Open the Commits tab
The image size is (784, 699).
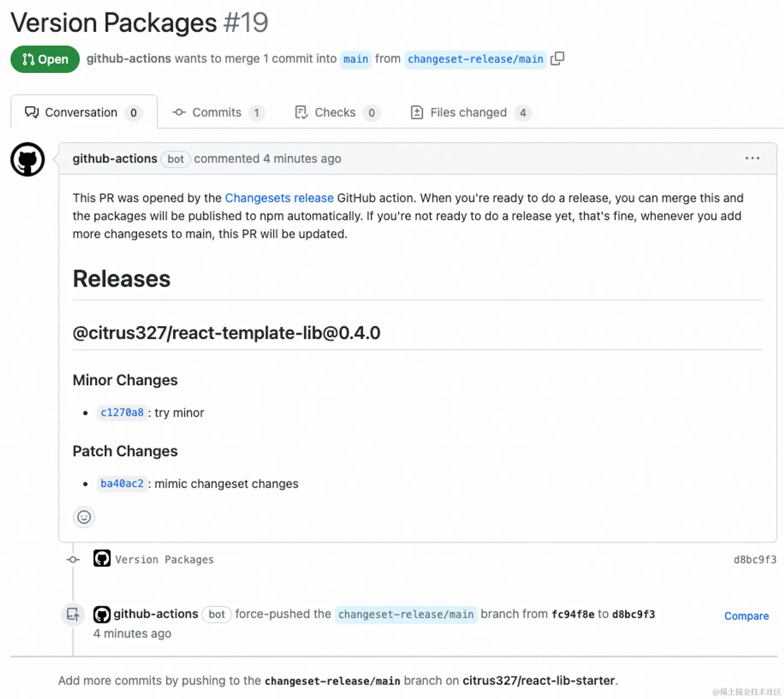click(218, 113)
